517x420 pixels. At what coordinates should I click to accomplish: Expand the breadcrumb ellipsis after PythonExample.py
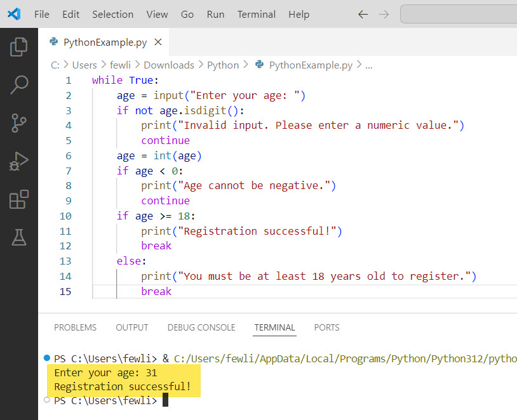(369, 65)
